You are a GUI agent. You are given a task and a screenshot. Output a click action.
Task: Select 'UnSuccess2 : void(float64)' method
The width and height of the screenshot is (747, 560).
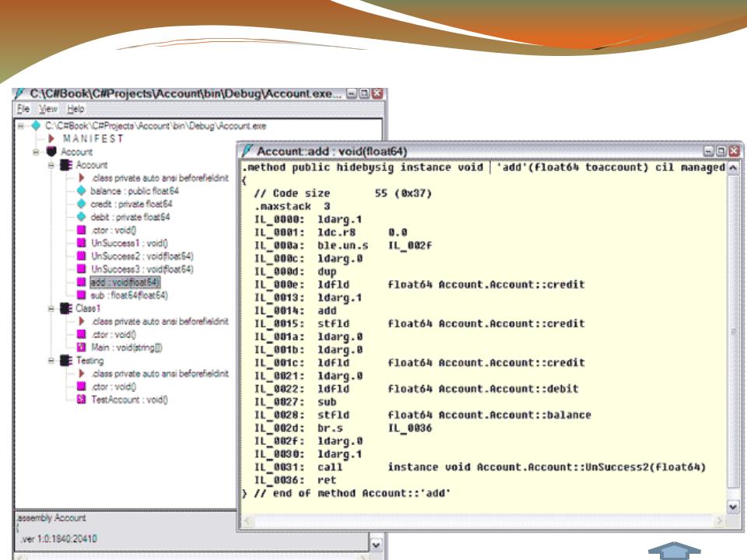[x=142, y=256]
